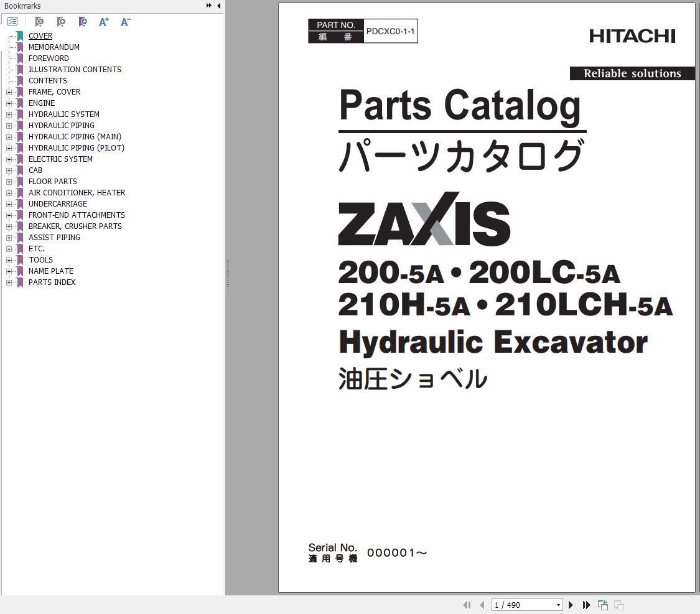
Task: Expand the ETC. bookmark node
Action: [x=9, y=249]
